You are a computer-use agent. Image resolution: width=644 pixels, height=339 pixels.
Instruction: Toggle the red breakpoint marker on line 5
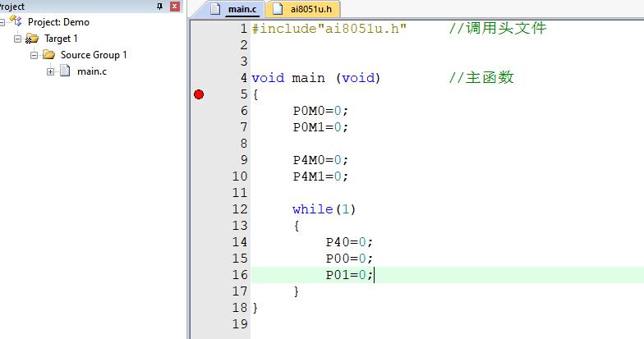pyautogui.click(x=199, y=94)
